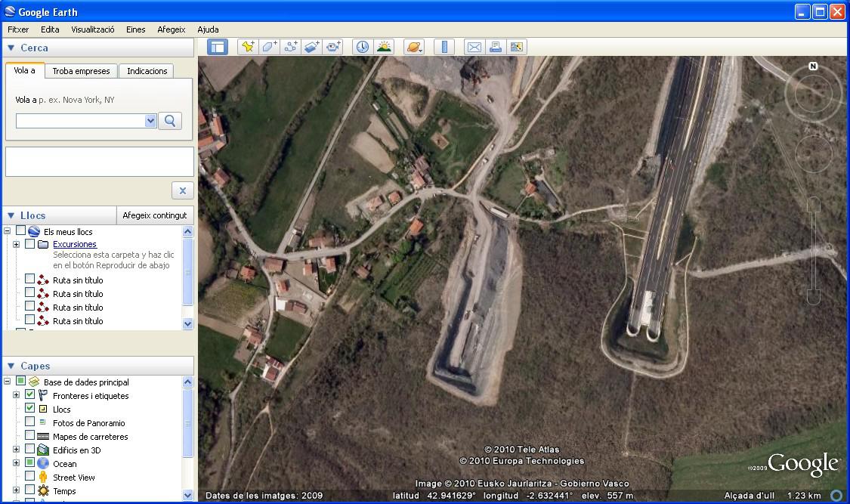Uncheck the Fronteres i etiquetes layer
Viewport: 850px width, 504px height.
30,395
